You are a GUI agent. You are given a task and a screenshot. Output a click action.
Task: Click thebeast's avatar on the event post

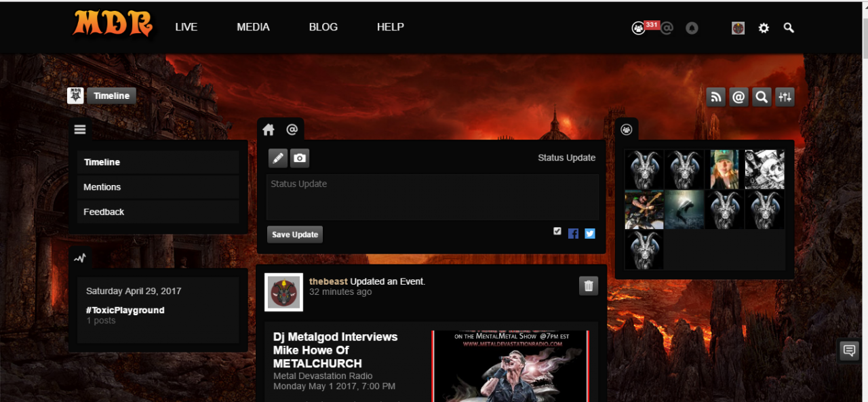pyautogui.click(x=283, y=293)
